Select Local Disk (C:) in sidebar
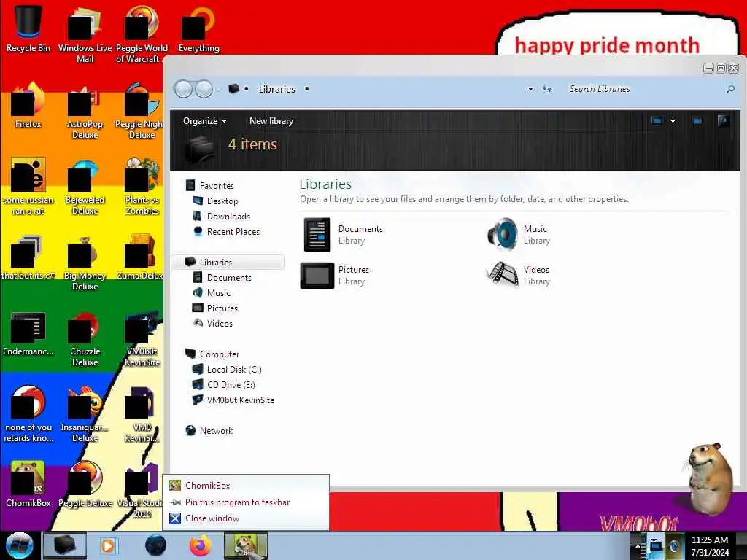Screen dimensions: 747x560 point(234,370)
